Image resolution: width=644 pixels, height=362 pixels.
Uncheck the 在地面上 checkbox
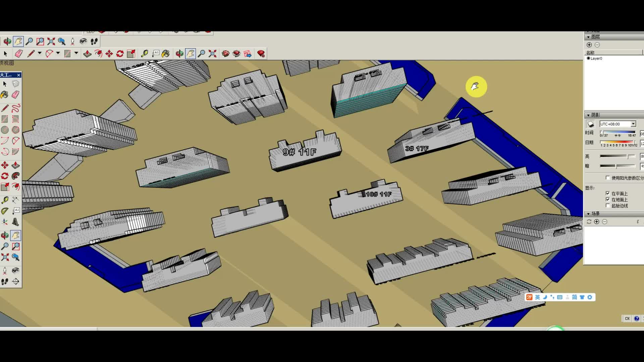tap(608, 199)
